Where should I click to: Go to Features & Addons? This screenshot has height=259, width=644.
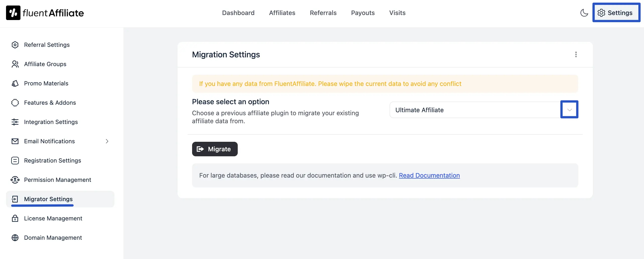[60, 103]
